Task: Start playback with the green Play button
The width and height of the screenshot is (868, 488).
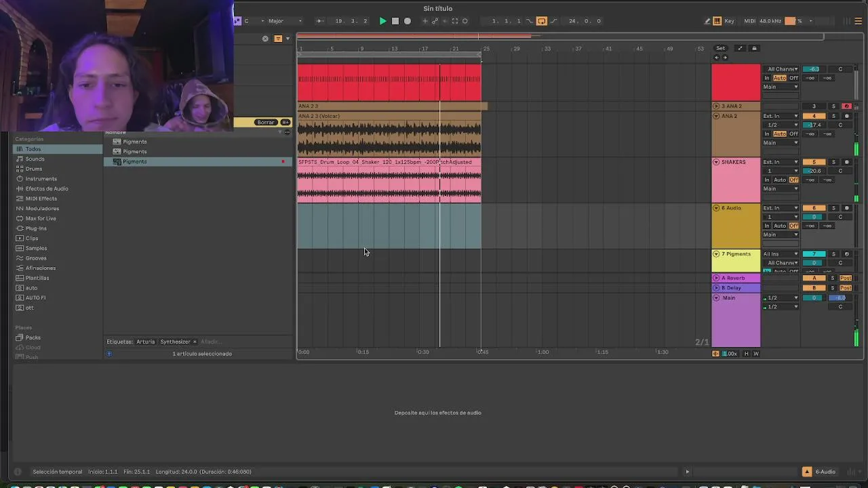Action: click(382, 21)
